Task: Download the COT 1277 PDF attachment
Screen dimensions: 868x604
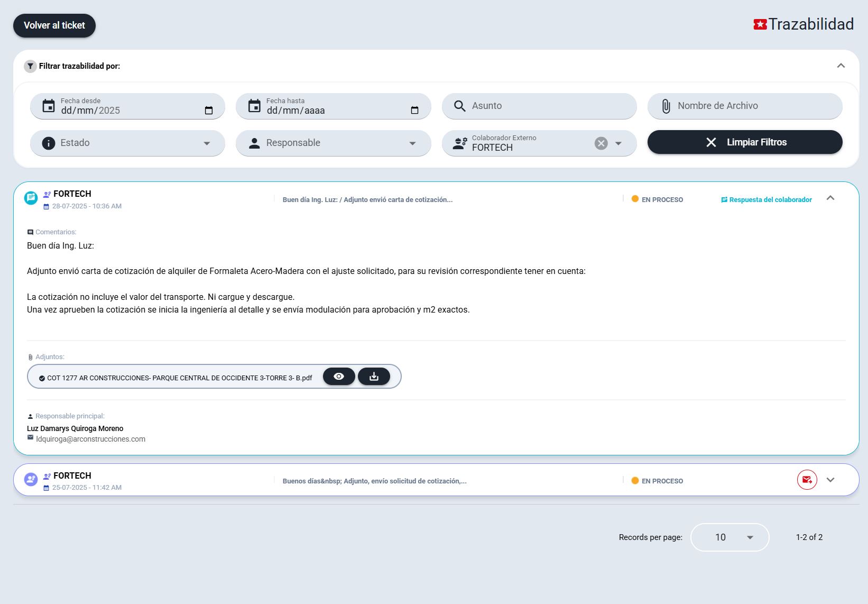Action: click(374, 377)
